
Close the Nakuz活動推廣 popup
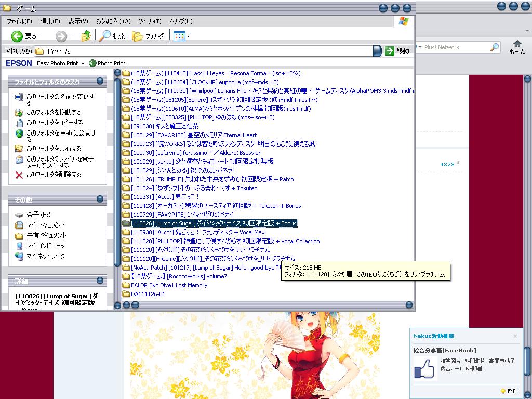pyautogui.click(x=515, y=336)
